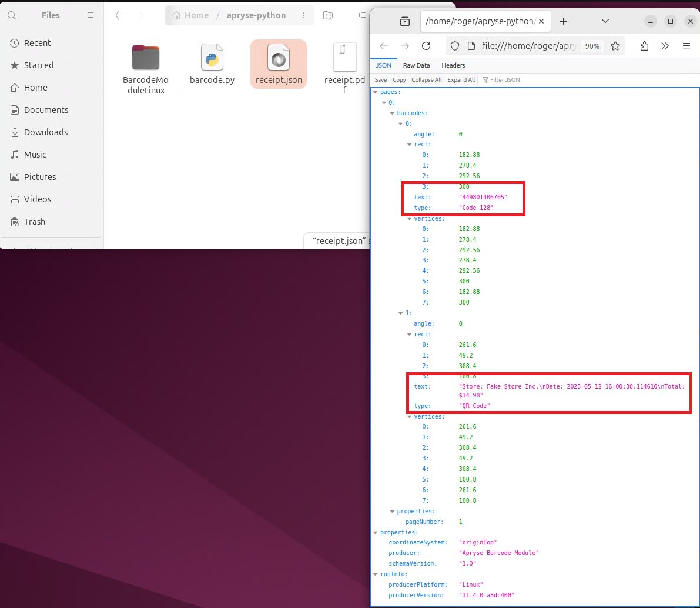
Task: Close the receipt.json browser tab
Action: pos(541,21)
